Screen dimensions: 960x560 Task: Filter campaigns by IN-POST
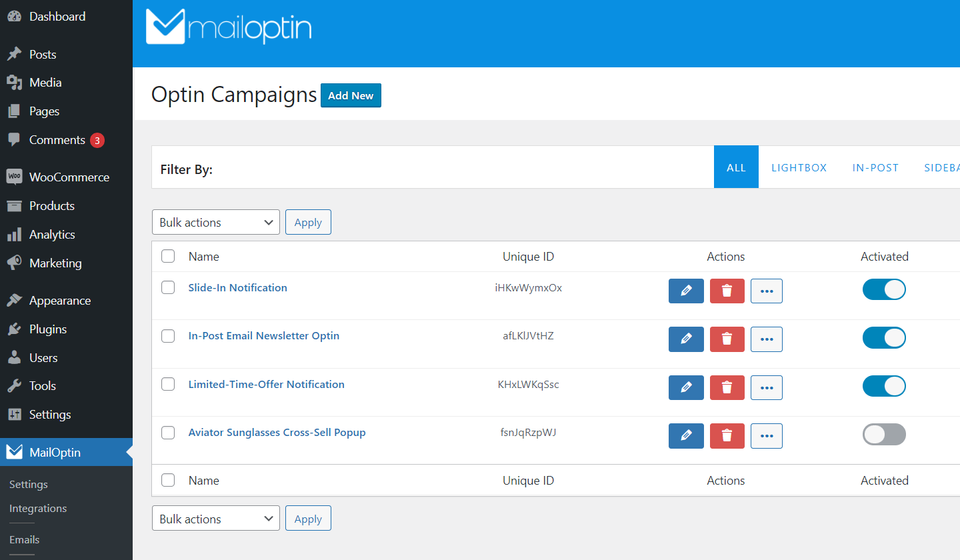875,167
